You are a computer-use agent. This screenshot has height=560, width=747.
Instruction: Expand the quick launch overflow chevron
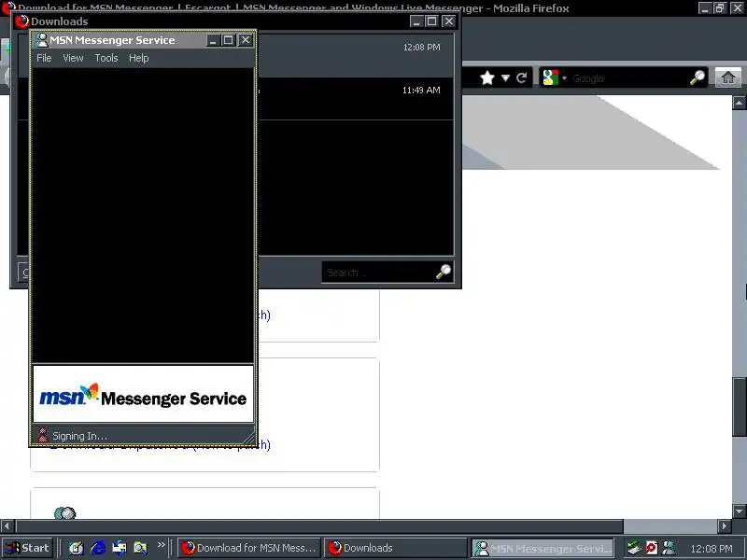(x=161, y=544)
